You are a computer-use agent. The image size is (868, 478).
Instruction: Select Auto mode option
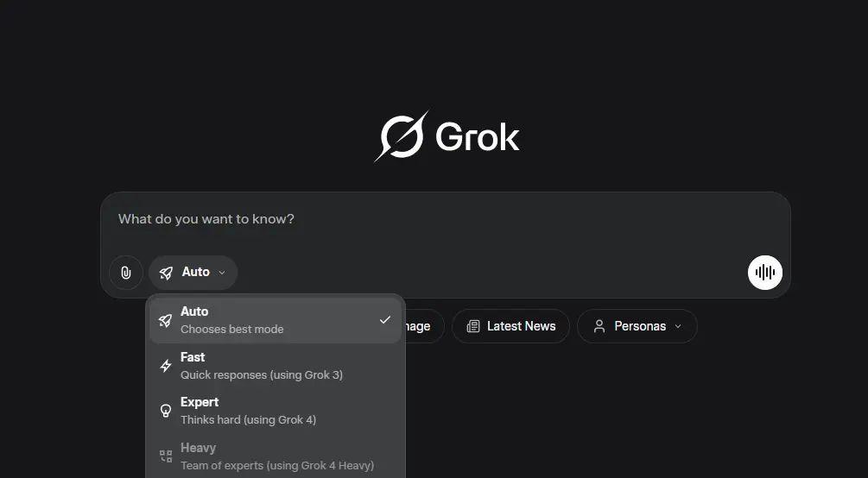point(276,320)
